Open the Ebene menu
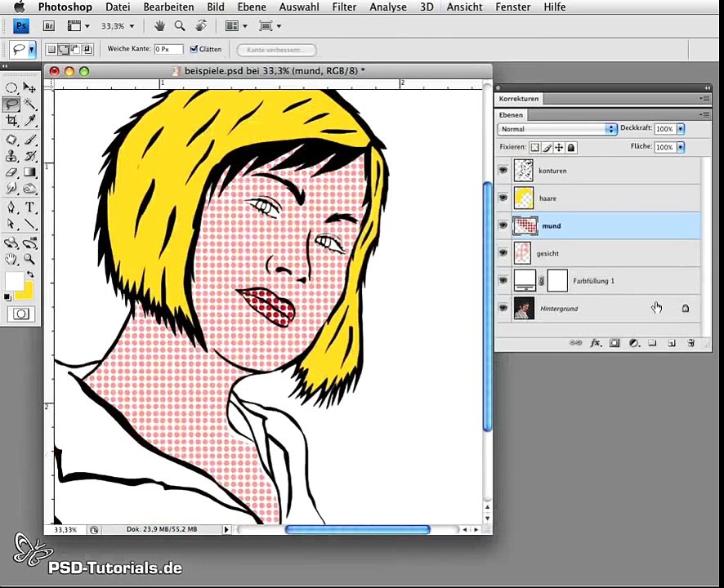 (x=252, y=7)
